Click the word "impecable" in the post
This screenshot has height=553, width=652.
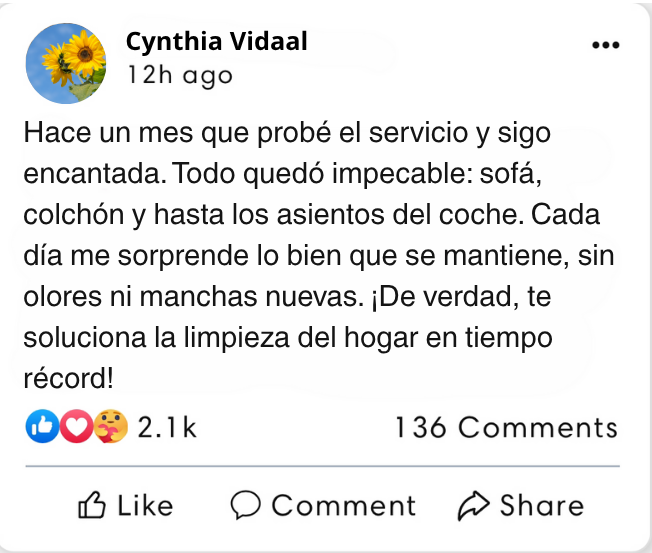point(410,174)
